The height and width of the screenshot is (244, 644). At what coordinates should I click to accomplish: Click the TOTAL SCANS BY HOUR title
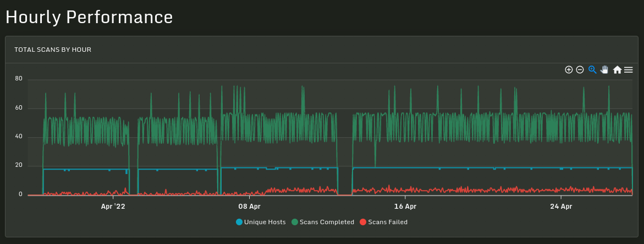53,50
